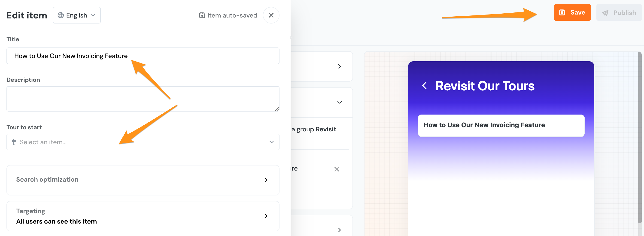
Task: Click the Save button
Action: click(x=572, y=12)
